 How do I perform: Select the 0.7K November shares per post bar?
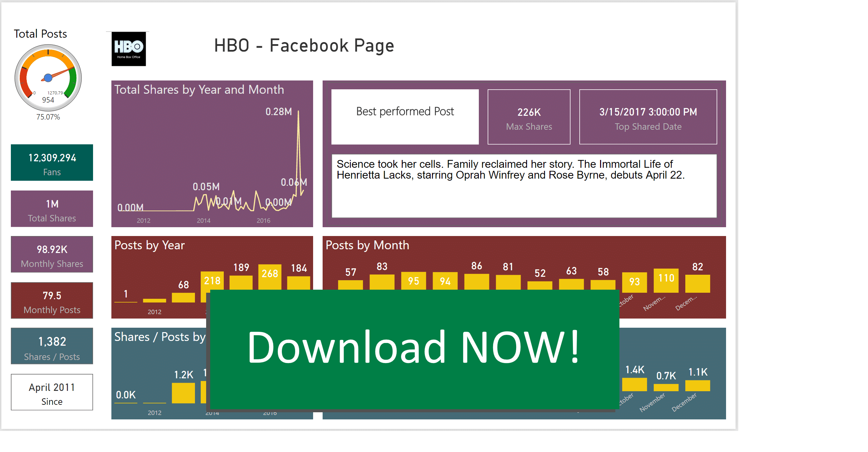[666, 387]
